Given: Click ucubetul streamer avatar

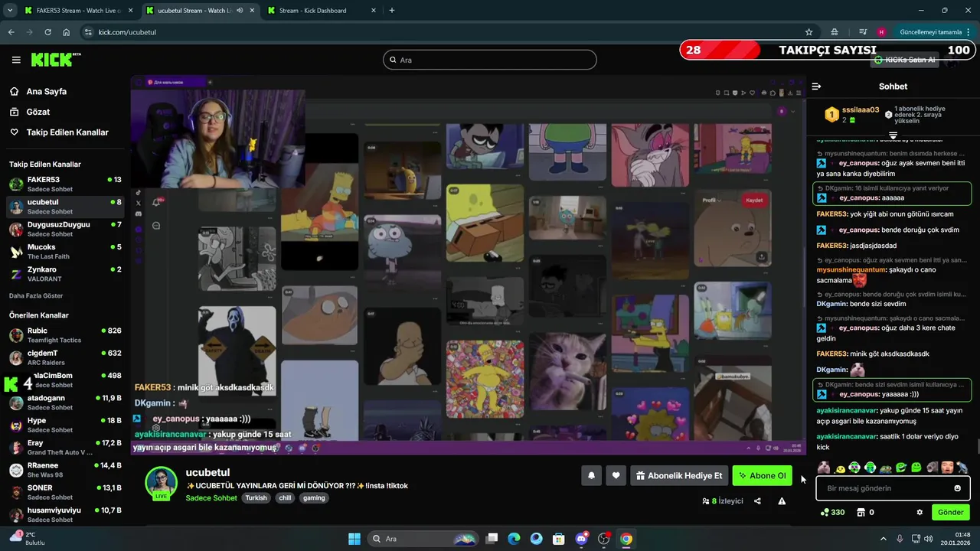Looking at the screenshot, I should coord(161,482).
